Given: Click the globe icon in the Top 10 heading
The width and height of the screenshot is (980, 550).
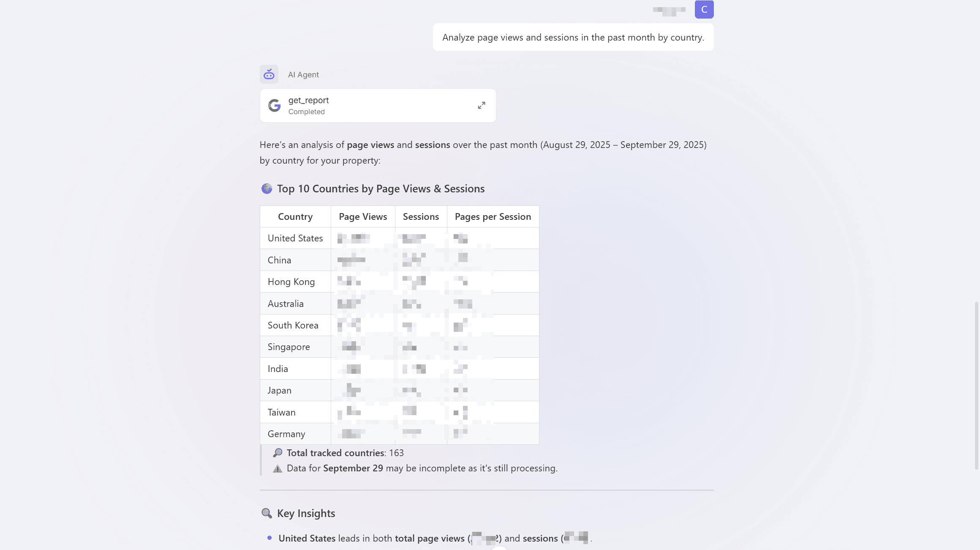Looking at the screenshot, I should pyautogui.click(x=266, y=189).
